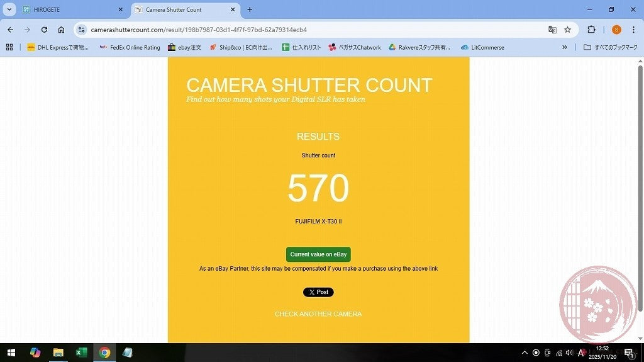Reload the page with the refresh icon
Screen dimensions: 644x362
coord(44,30)
